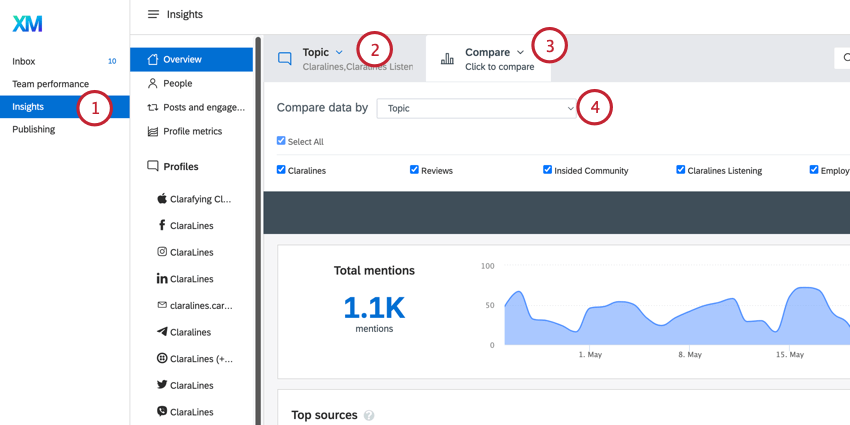This screenshot has width=850, height=425.
Task: Click the 1.1K mentions value
Action: point(374,307)
